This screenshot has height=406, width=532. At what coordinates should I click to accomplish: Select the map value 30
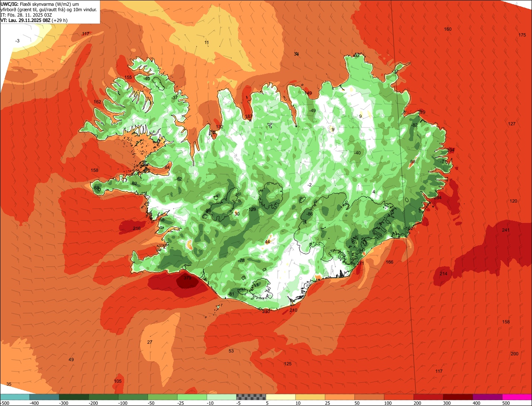(x=237, y=214)
